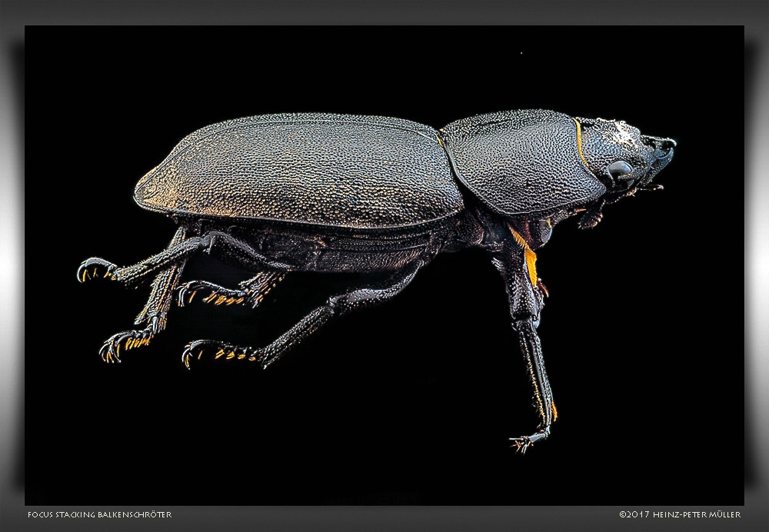Click the beetle photograph
Image resolution: width=769 pixels, height=532 pixels.
click(384, 265)
